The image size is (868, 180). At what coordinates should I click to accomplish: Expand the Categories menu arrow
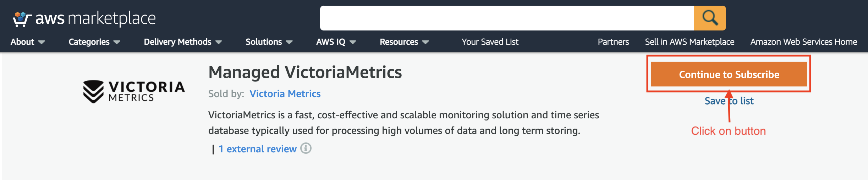117,42
